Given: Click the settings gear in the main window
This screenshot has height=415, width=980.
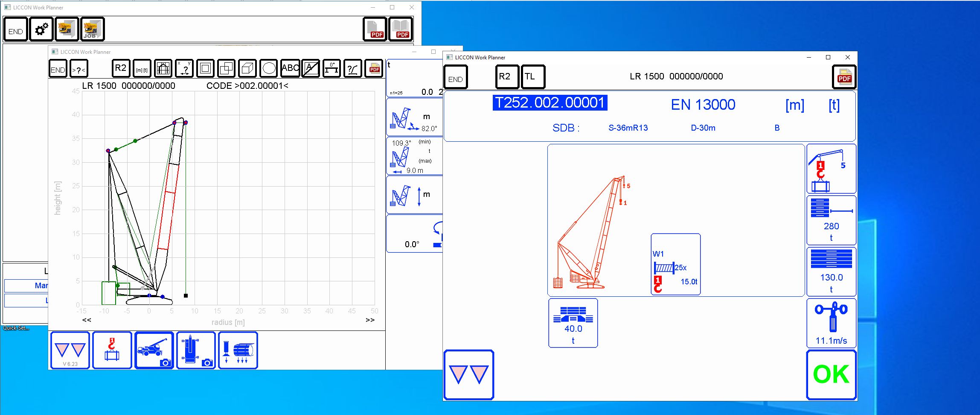Looking at the screenshot, I should [41, 29].
